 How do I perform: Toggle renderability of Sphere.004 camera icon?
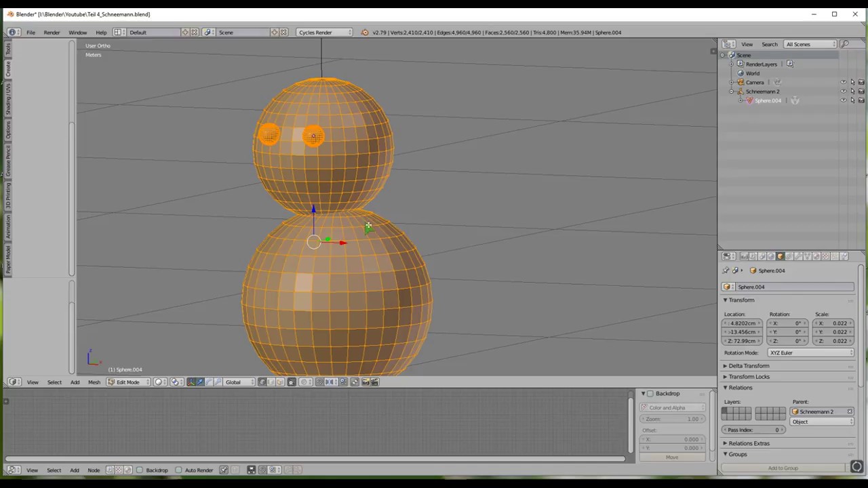(x=861, y=100)
